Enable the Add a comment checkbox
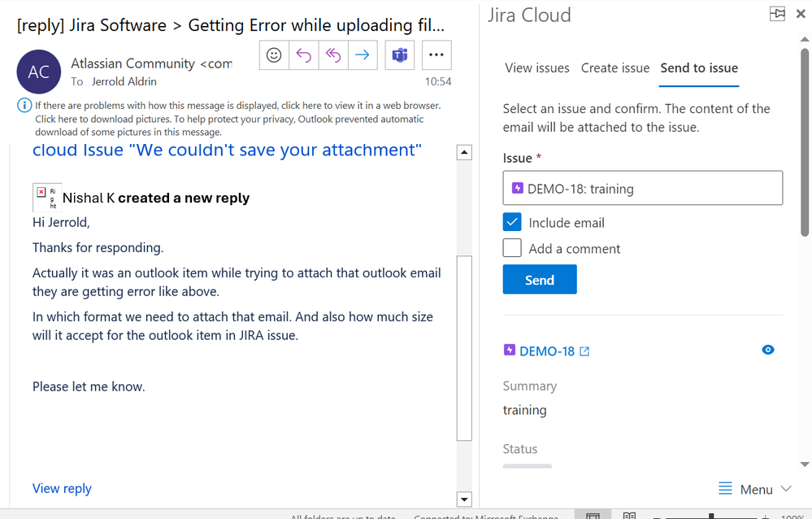Screen dimensions: 812x519 pyautogui.click(x=512, y=248)
